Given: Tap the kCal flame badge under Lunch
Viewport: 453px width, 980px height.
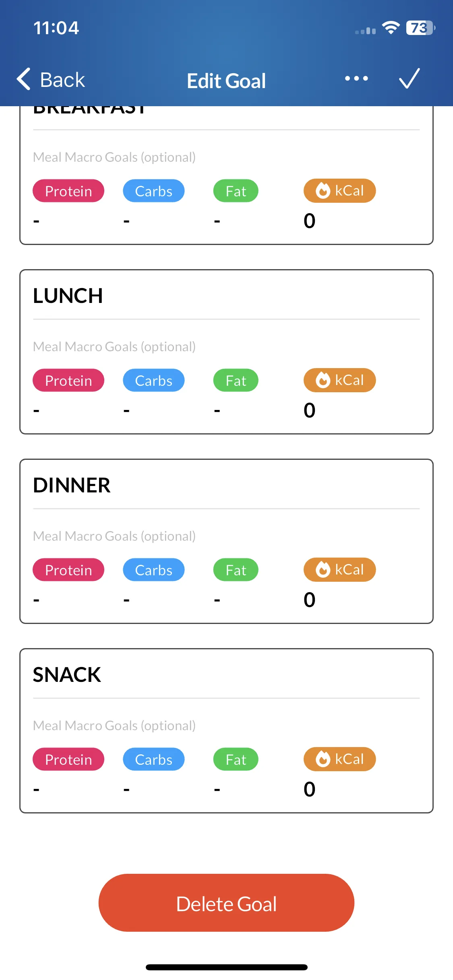Looking at the screenshot, I should pyautogui.click(x=339, y=380).
